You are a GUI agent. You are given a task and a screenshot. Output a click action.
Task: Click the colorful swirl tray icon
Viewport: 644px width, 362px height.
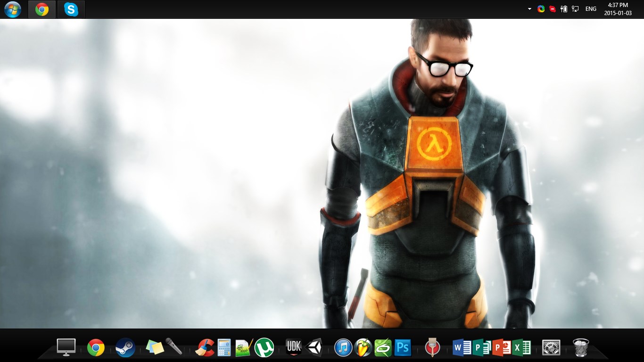click(541, 9)
